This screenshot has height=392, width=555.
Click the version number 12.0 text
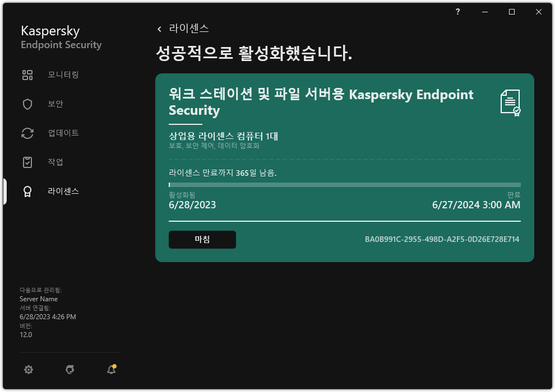point(25,334)
